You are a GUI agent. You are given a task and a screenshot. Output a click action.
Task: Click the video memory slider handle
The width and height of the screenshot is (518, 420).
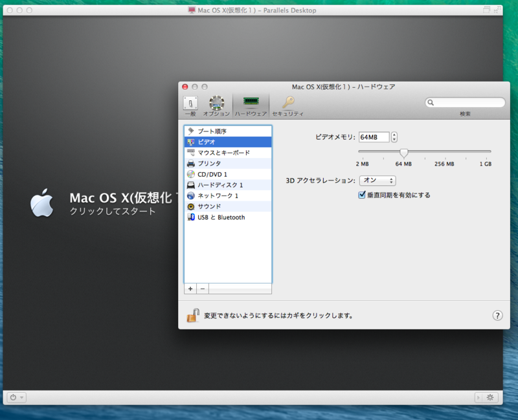pos(403,153)
